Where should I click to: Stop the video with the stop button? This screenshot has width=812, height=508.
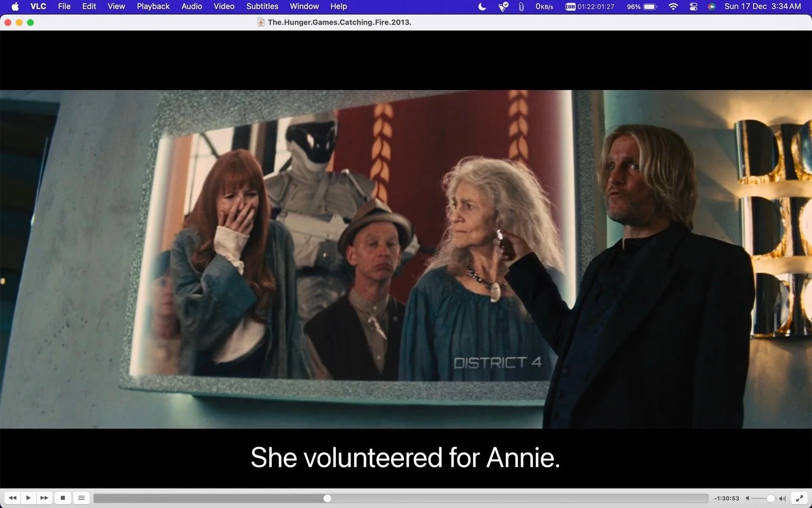click(x=63, y=498)
